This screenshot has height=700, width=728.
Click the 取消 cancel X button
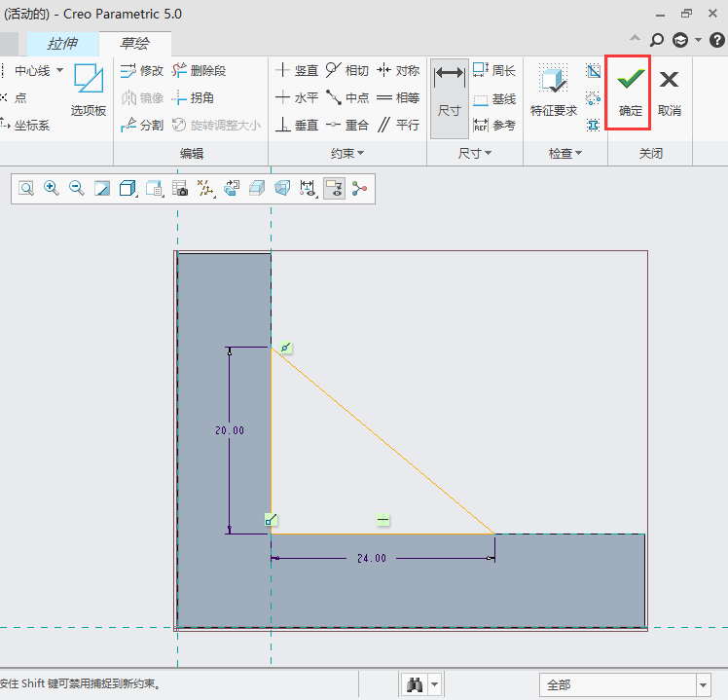(669, 91)
